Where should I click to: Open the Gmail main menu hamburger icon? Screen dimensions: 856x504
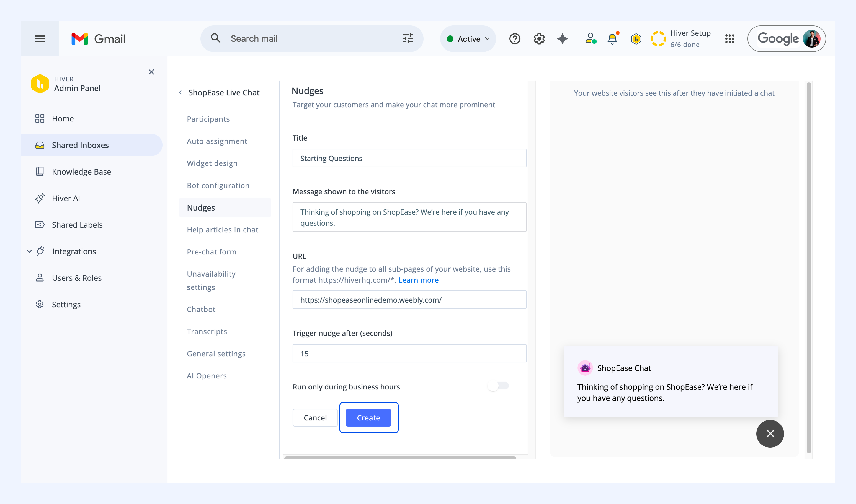pyautogui.click(x=40, y=39)
